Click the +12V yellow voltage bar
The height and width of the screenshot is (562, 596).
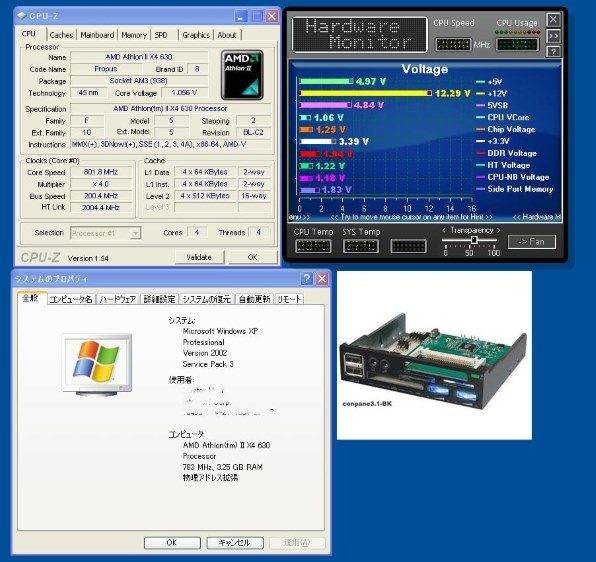point(365,93)
